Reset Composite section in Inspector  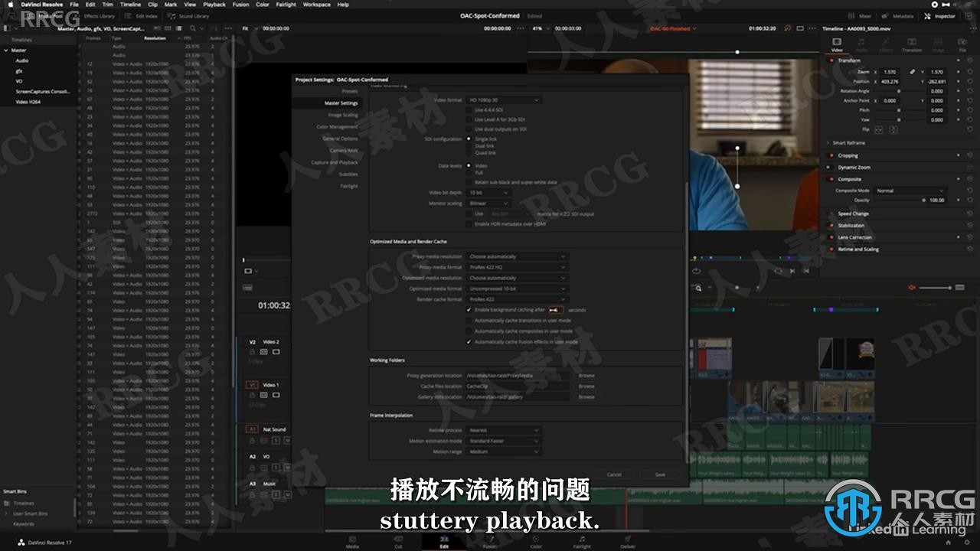(970, 179)
